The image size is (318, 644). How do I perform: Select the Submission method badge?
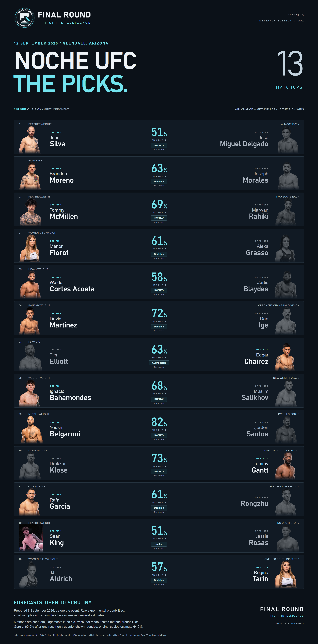click(159, 363)
